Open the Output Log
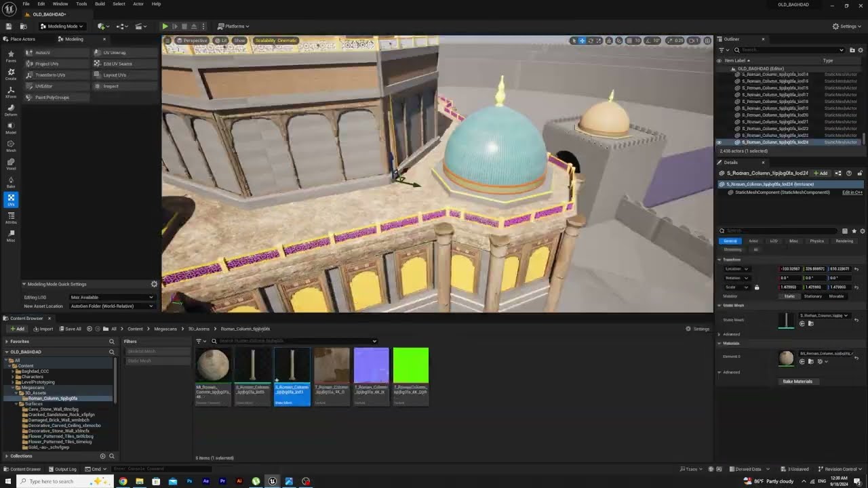The width and height of the screenshot is (868, 488). (x=62, y=469)
